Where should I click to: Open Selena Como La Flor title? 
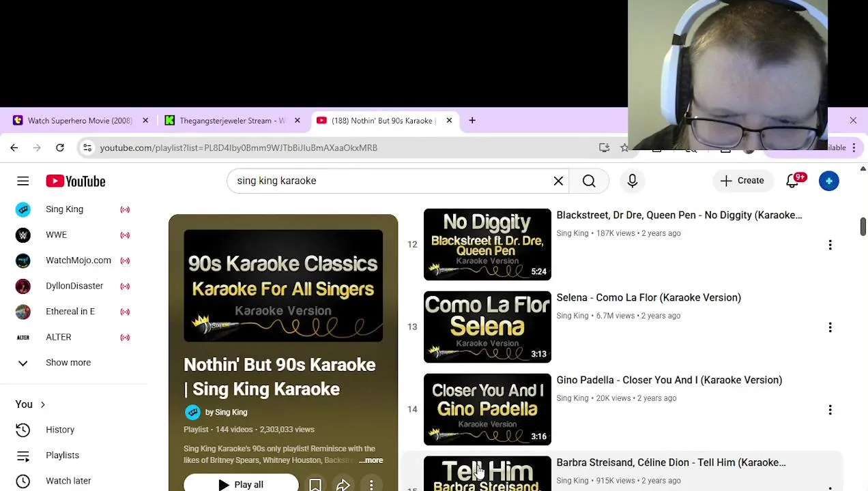pyautogui.click(x=648, y=297)
